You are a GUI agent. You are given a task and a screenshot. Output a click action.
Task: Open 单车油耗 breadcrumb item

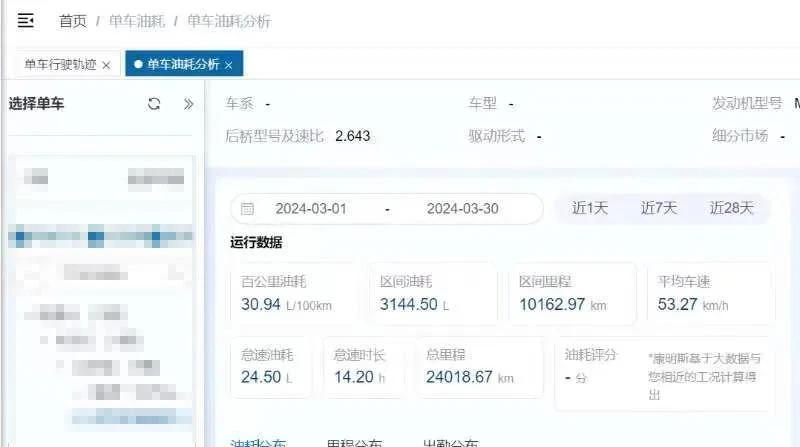click(137, 21)
